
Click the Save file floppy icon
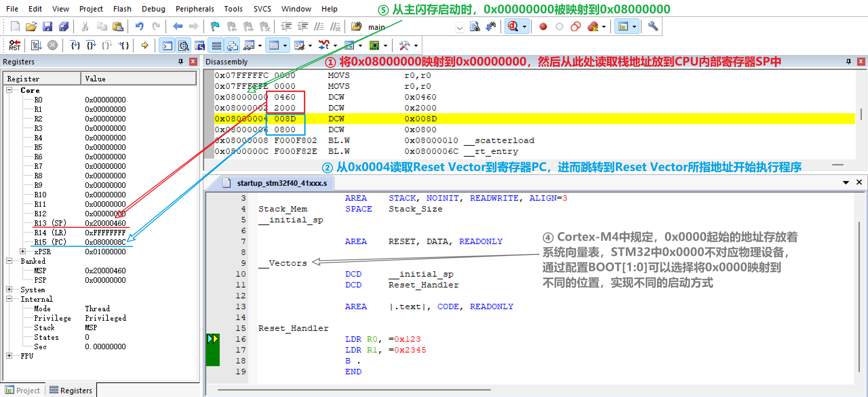tap(47, 26)
